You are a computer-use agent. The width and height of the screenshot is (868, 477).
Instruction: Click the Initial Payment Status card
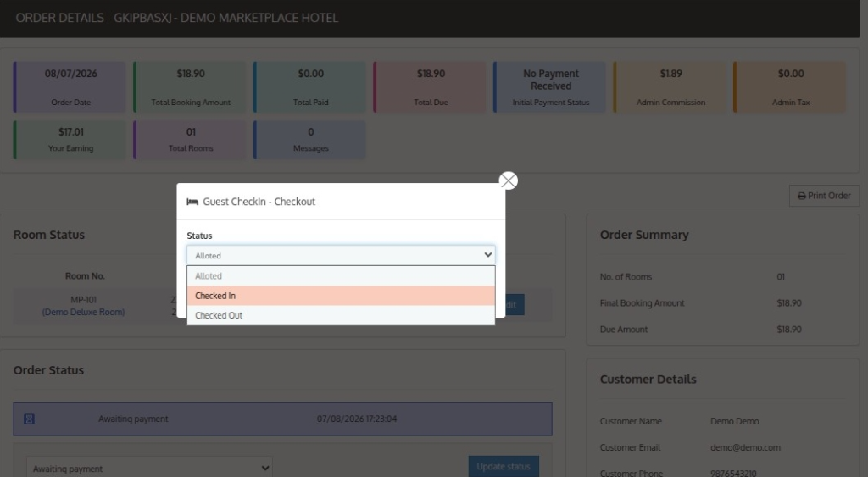pos(549,87)
